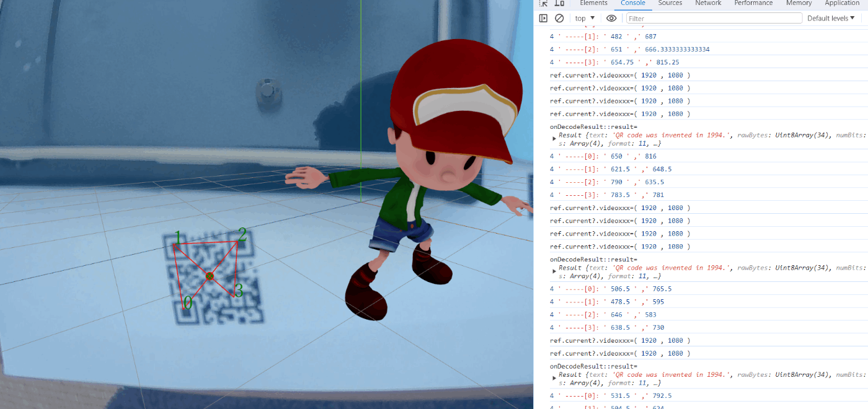
Task: Open the Performance tab
Action: pos(753,3)
